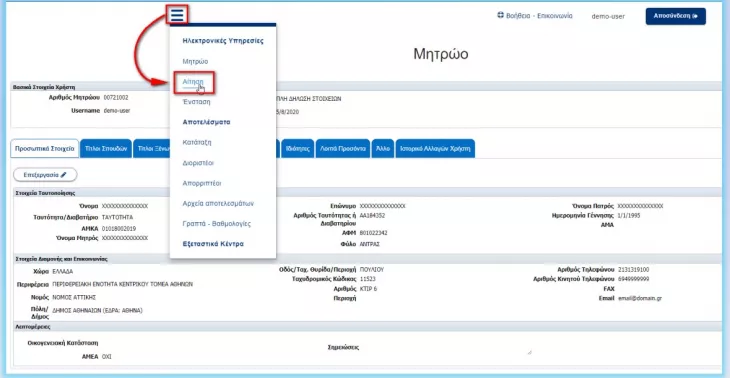Choose Μητρώο from the menu

pos(196,61)
